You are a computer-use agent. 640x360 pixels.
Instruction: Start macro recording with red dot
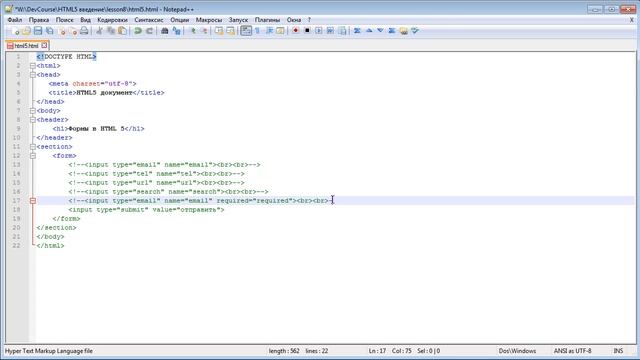click(296, 31)
